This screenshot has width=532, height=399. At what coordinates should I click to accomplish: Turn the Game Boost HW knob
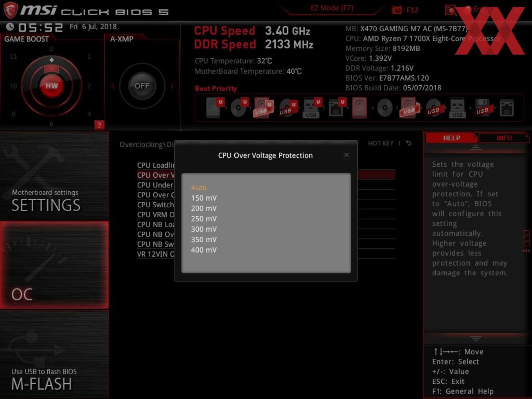coord(51,86)
